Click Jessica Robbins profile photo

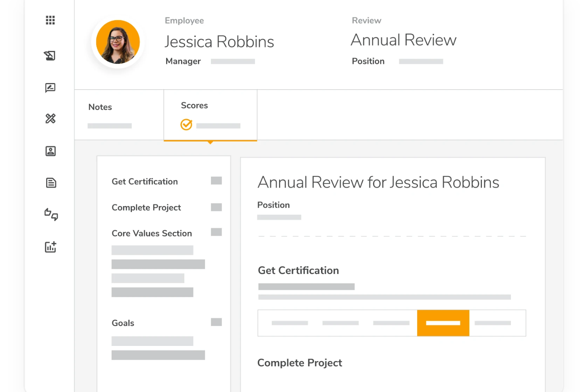[118, 42]
